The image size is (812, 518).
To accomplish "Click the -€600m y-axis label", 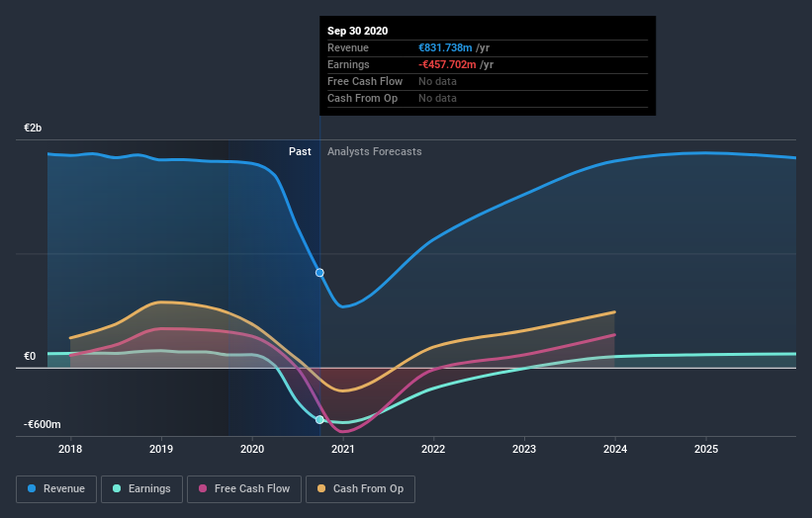I will coord(42,424).
